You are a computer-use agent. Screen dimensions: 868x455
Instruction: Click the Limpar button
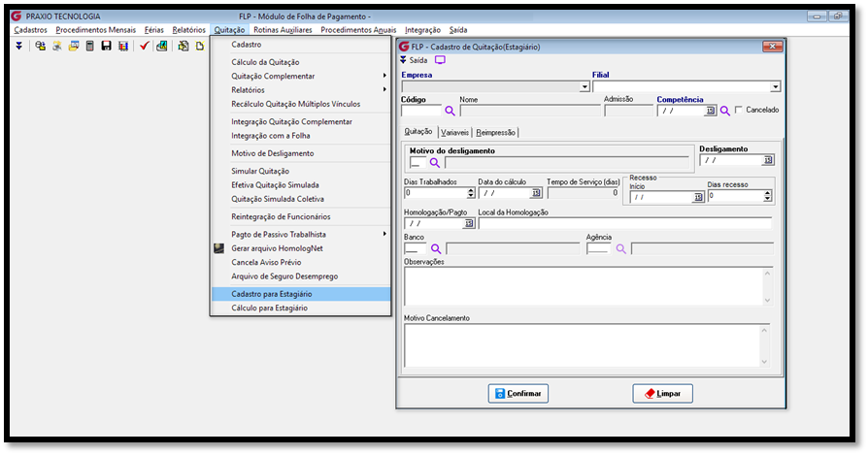(662, 394)
